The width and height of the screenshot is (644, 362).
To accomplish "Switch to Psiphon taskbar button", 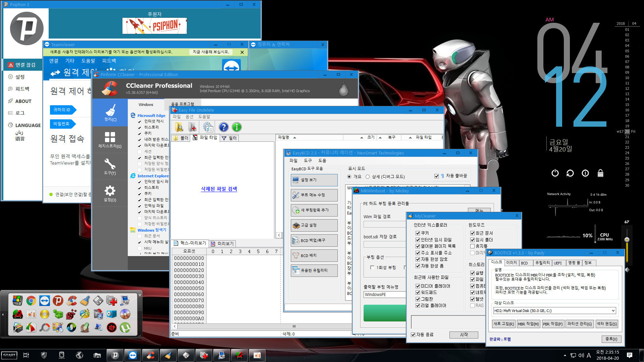I will pyautogui.click(x=115, y=355).
